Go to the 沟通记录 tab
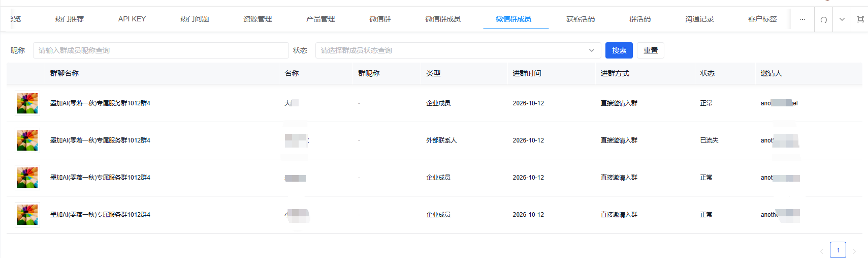 tap(699, 19)
